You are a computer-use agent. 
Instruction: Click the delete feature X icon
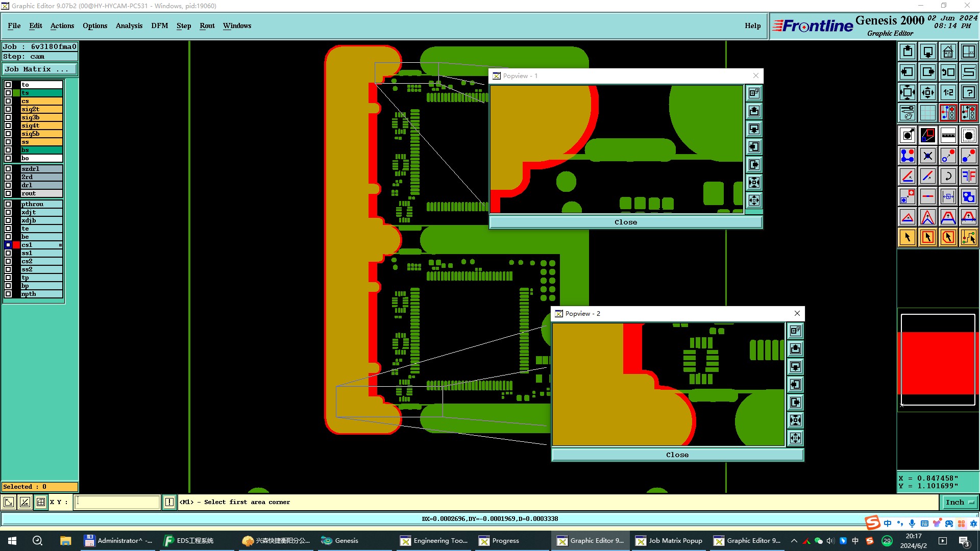(x=927, y=156)
